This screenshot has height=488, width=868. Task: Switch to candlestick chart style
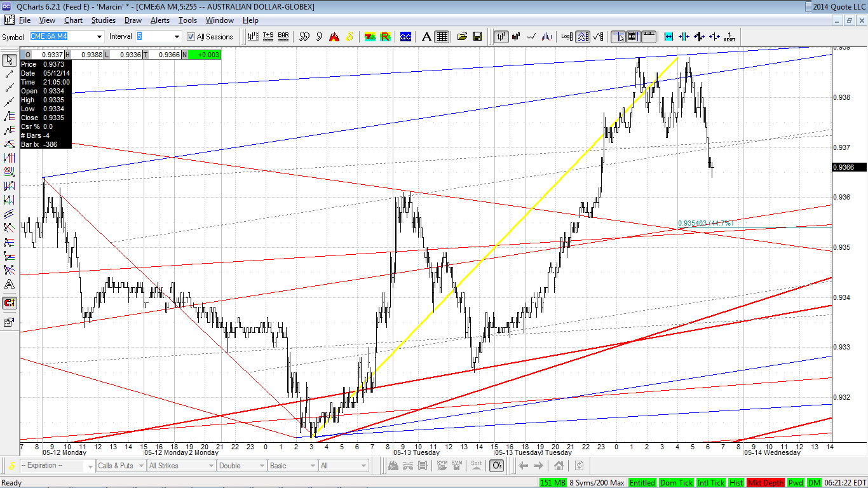coord(517,37)
